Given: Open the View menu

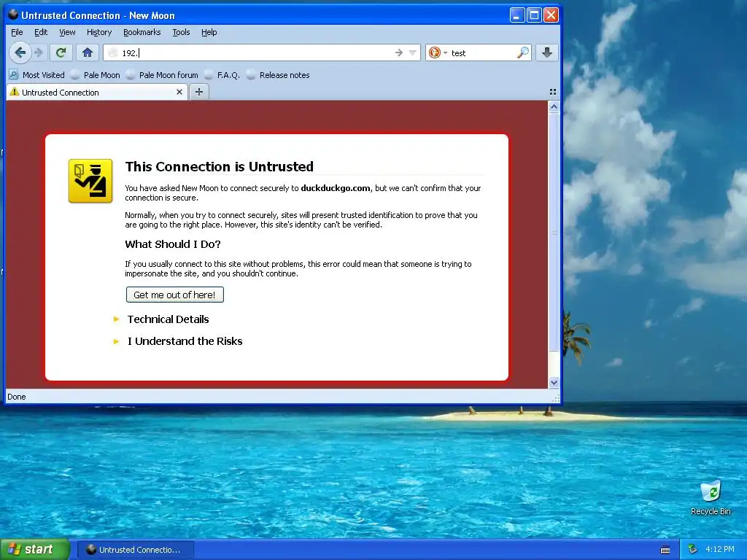Looking at the screenshot, I should click(67, 32).
